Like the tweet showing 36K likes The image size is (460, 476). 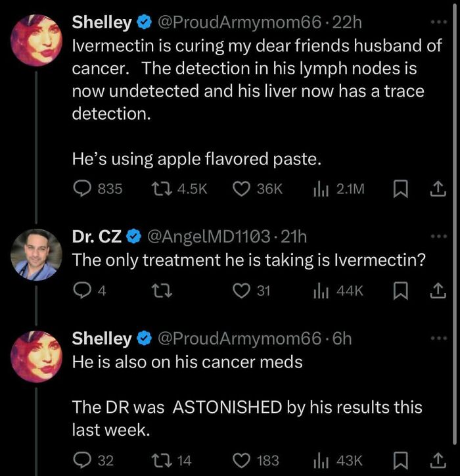[242, 189]
